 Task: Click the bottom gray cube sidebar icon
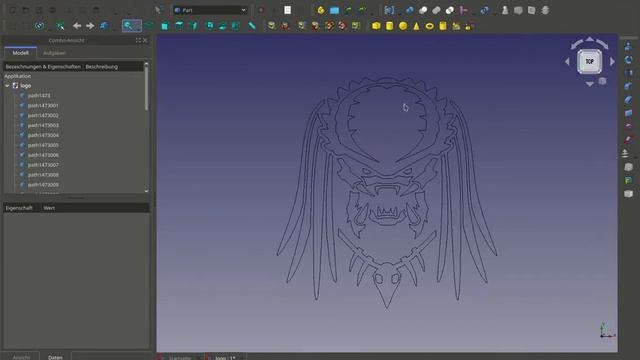tap(628, 193)
